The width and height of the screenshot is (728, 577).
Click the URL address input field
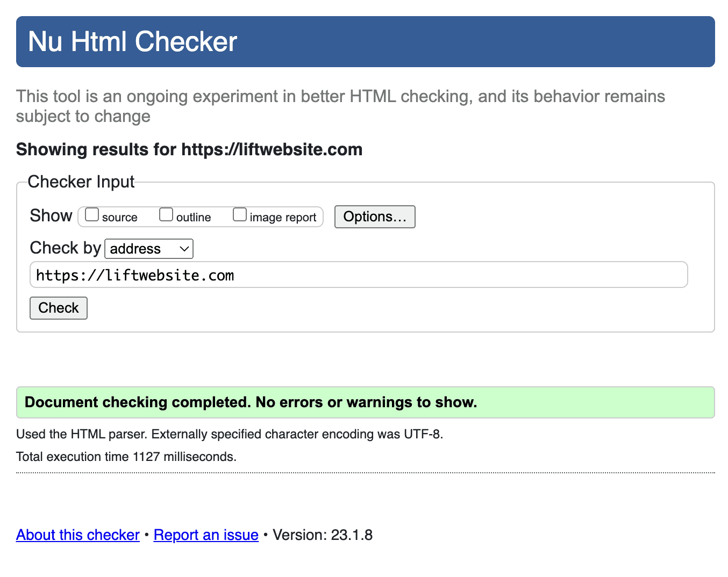(359, 275)
